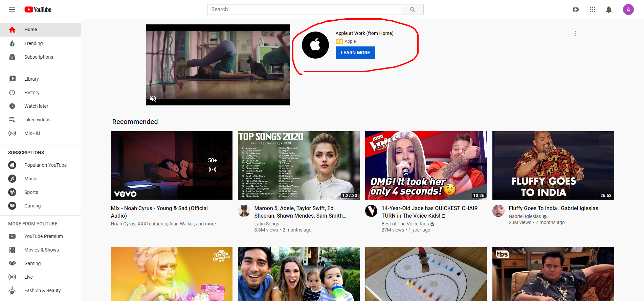This screenshot has height=301, width=644.
Task: Open the purple account avatar
Action: click(628, 9)
